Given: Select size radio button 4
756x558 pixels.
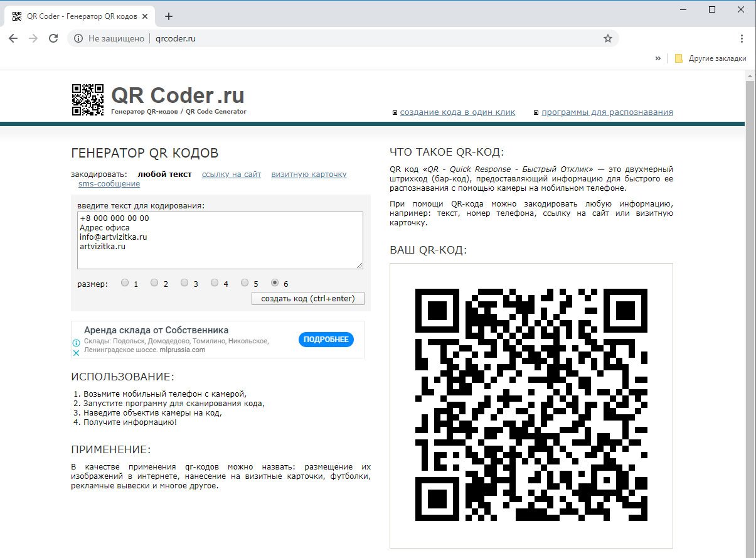Looking at the screenshot, I should coord(215,283).
